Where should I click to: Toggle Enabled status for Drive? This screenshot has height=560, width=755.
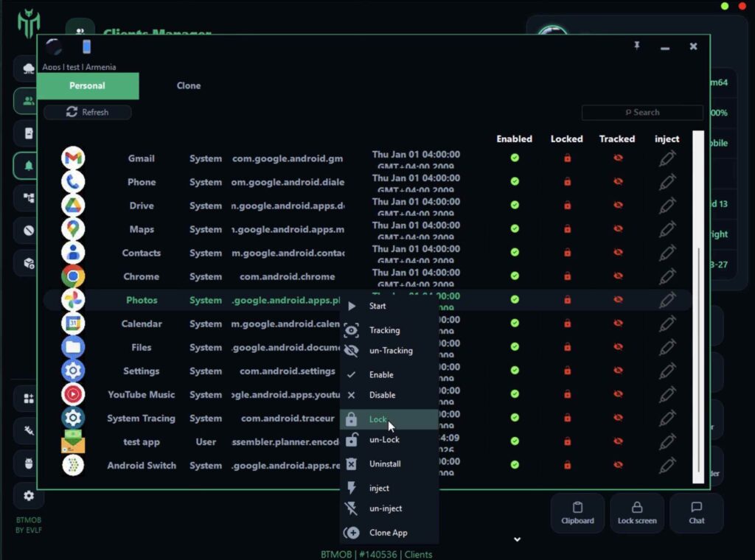coord(515,205)
